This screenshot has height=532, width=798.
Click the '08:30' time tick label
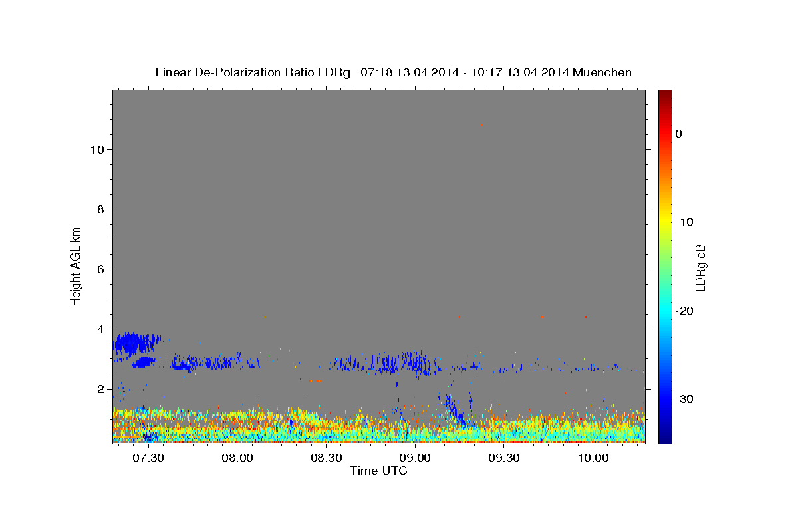coord(326,458)
